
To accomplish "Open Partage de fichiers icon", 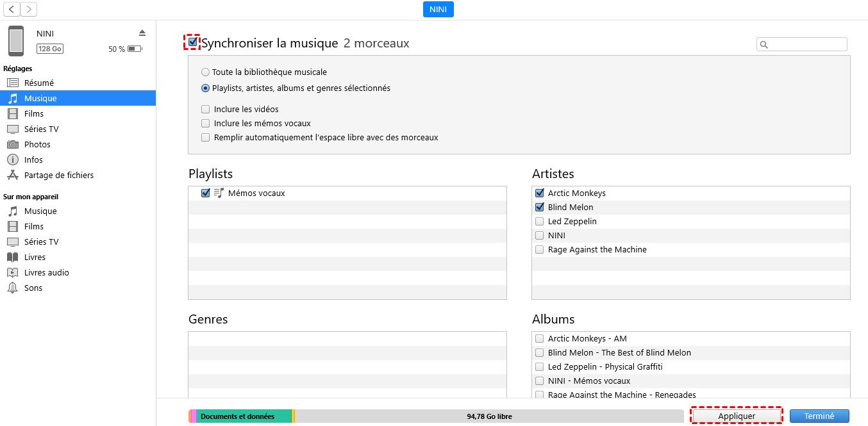I will (13, 176).
